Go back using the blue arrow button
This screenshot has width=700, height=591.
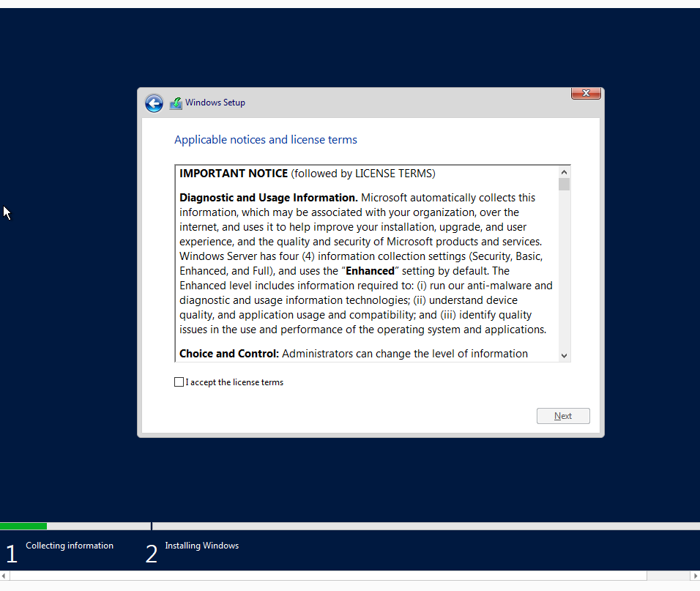coord(154,103)
